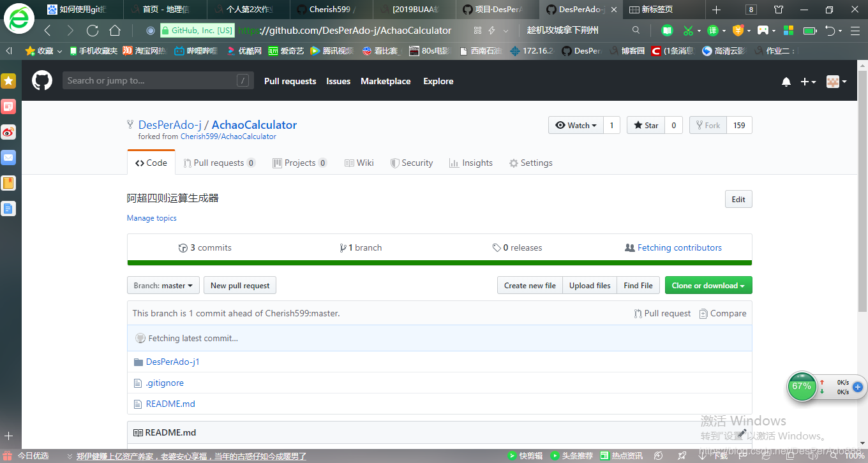Open the DesPerAdo-j1 folder
This screenshot has height=463, width=868.
[173, 362]
